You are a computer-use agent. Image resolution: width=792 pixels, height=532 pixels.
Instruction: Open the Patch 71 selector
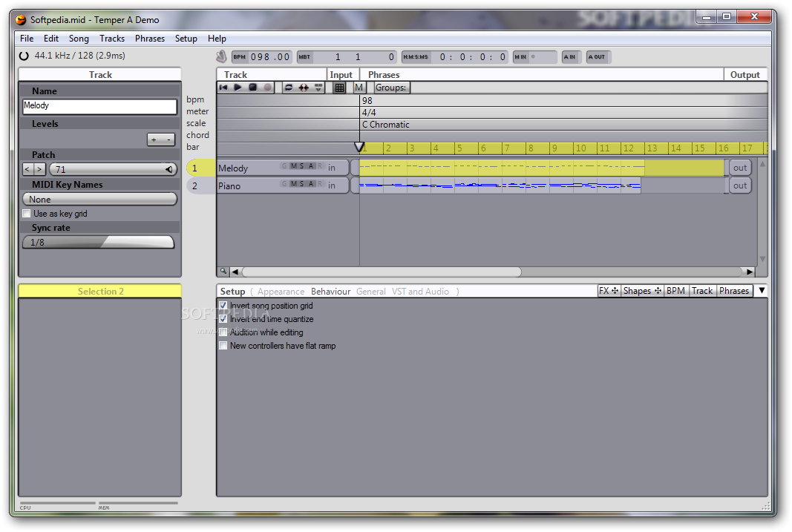113,169
